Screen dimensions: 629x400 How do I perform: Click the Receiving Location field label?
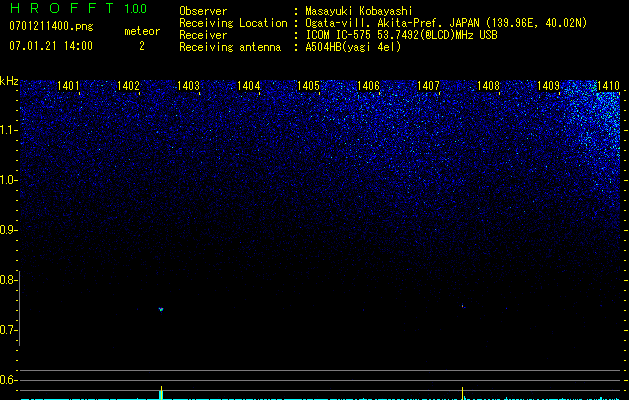tap(233, 23)
